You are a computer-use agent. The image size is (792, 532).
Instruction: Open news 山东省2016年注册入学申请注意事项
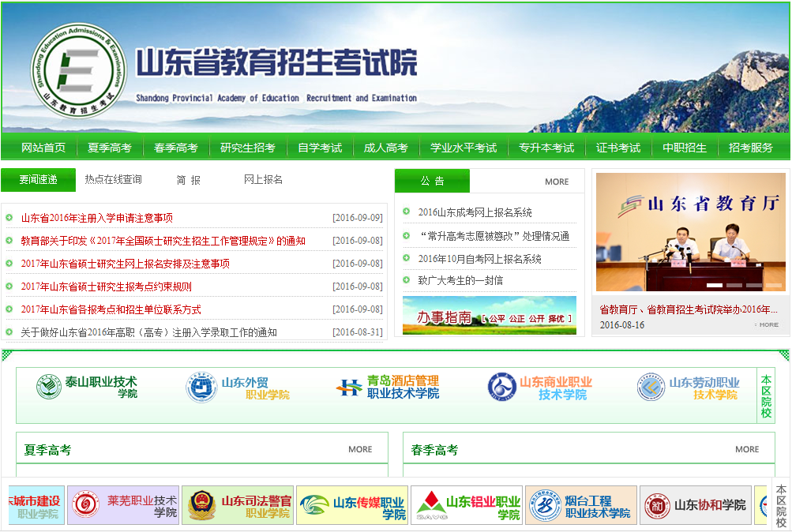coord(97,218)
